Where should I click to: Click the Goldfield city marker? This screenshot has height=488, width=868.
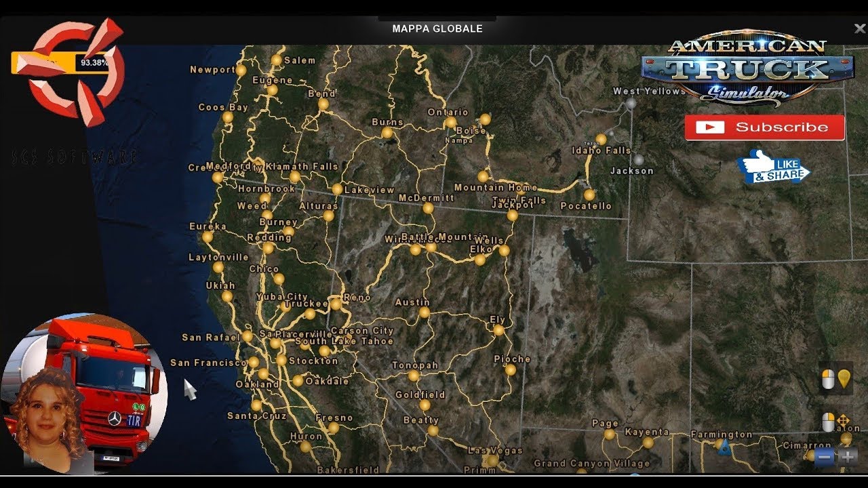[x=425, y=405]
